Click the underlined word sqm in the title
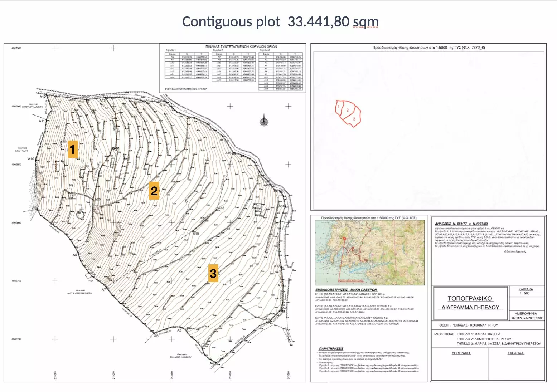This screenshot has height=392, width=557. 365,22
